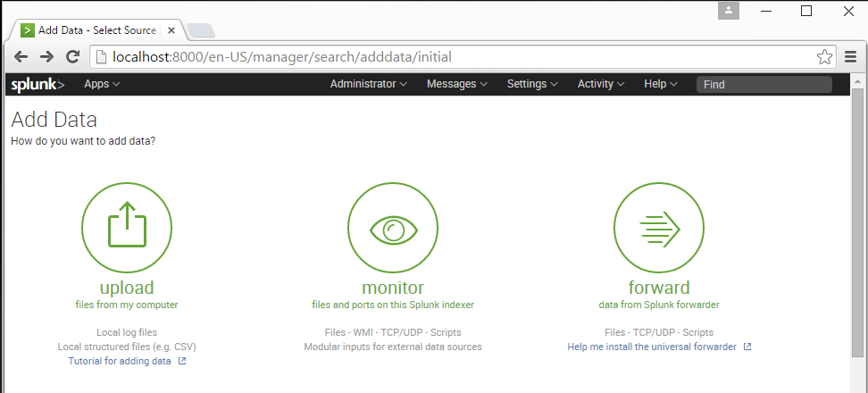Click external link icon beside Tutorial link
This screenshot has height=393, width=868.
182,362
